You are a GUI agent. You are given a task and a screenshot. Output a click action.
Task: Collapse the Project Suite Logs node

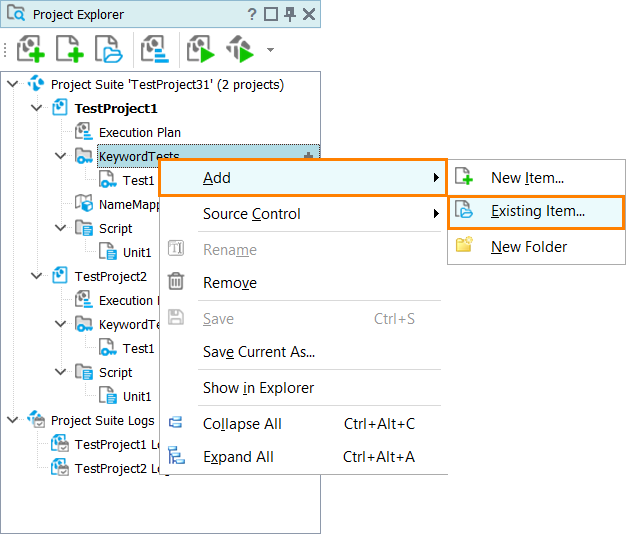click(x=13, y=420)
